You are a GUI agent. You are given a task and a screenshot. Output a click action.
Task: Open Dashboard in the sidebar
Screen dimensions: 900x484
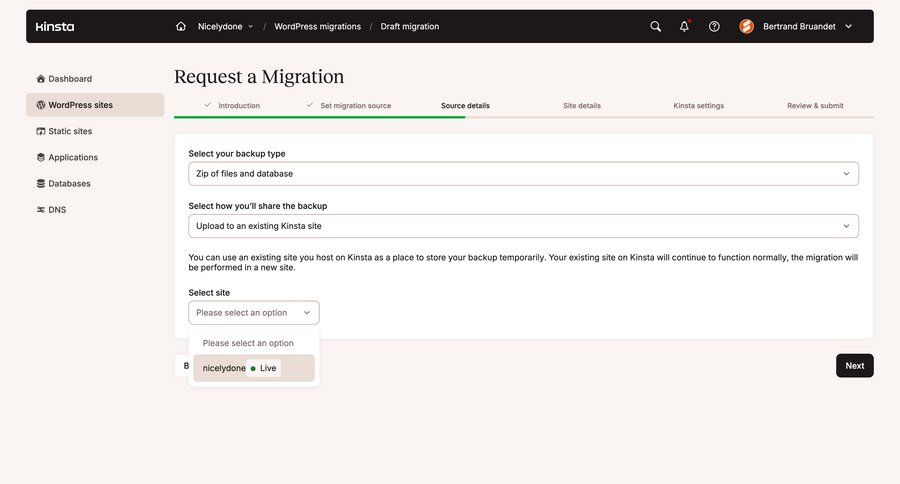[70, 79]
